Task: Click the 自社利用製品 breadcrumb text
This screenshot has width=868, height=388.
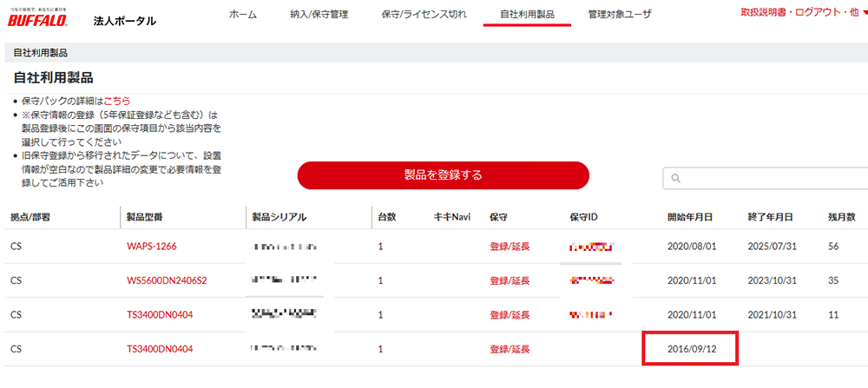Action: 40,53
